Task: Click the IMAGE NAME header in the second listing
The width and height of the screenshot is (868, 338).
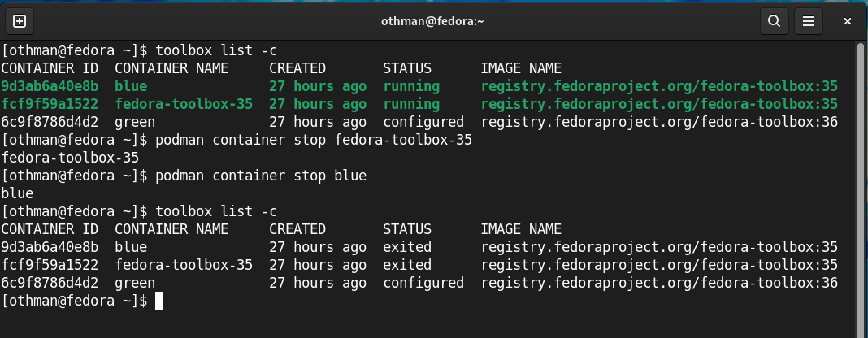Action: coord(521,229)
